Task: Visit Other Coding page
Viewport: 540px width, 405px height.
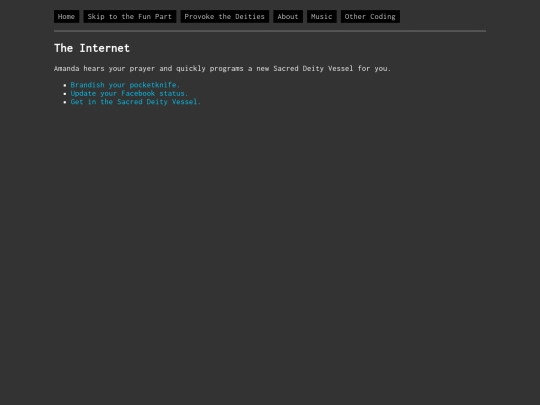Action: click(x=370, y=17)
